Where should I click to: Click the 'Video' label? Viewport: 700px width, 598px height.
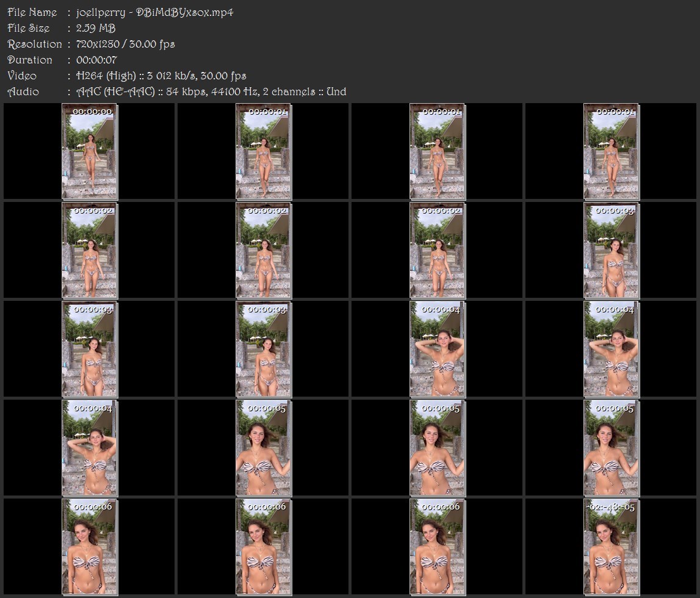click(x=22, y=76)
